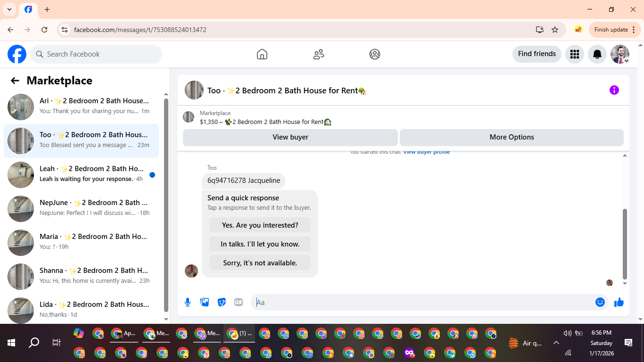Image resolution: width=644 pixels, height=362 pixels.
Task: Click the More Options button
Action: [512, 137]
